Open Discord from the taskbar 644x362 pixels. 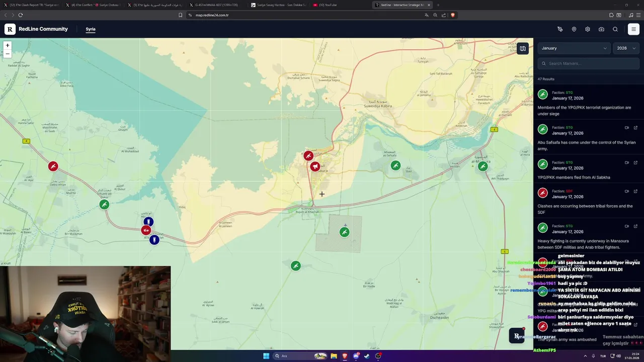coord(356,356)
